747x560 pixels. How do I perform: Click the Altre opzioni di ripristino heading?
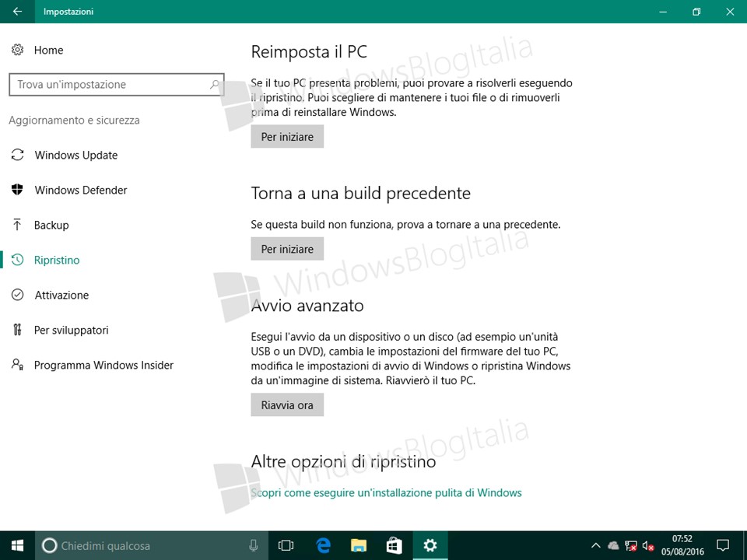[343, 461]
